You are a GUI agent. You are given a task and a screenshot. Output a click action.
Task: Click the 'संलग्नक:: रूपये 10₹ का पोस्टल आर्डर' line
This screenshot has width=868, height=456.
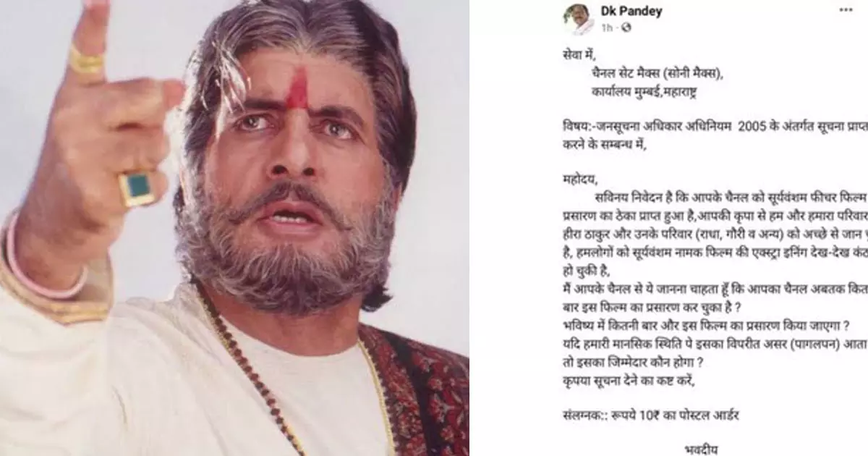tap(651, 415)
